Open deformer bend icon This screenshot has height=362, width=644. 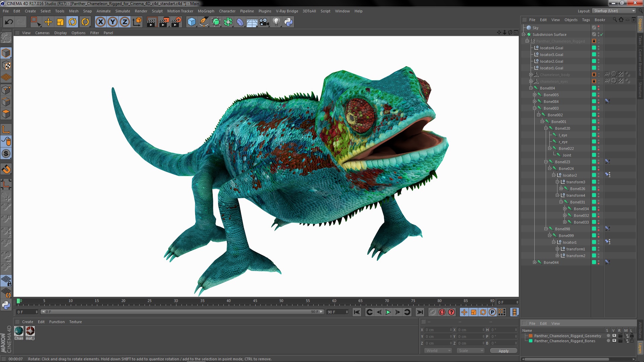coord(240,22)
